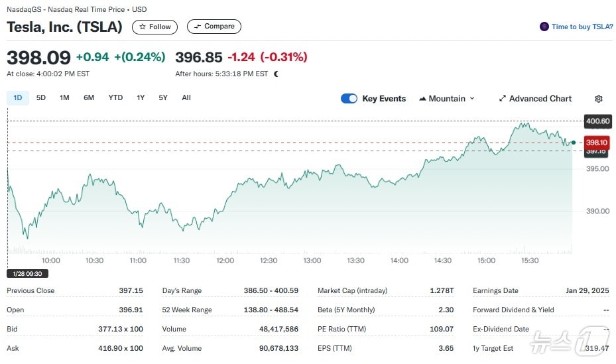Click the chart settings gear icon
The image size is (616, 364).
pos(598,99)
